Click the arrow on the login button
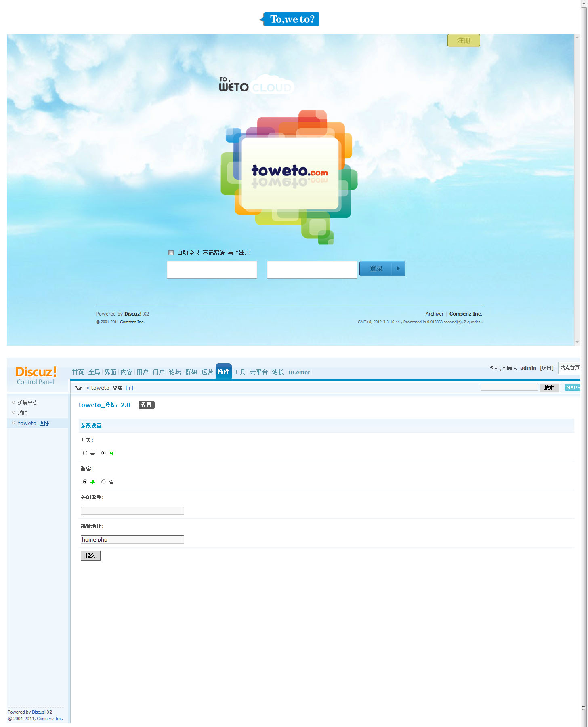 pyautogui.click(x=398, y=268)
